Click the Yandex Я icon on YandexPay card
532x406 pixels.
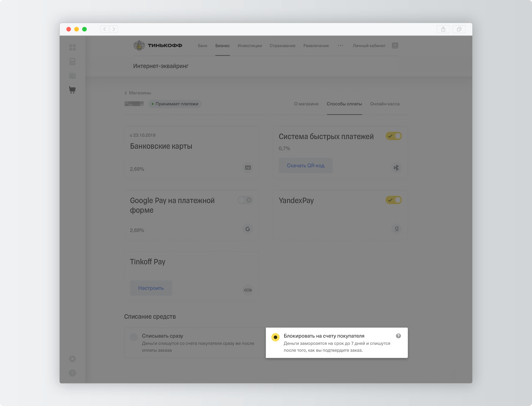tap(396, 229)
